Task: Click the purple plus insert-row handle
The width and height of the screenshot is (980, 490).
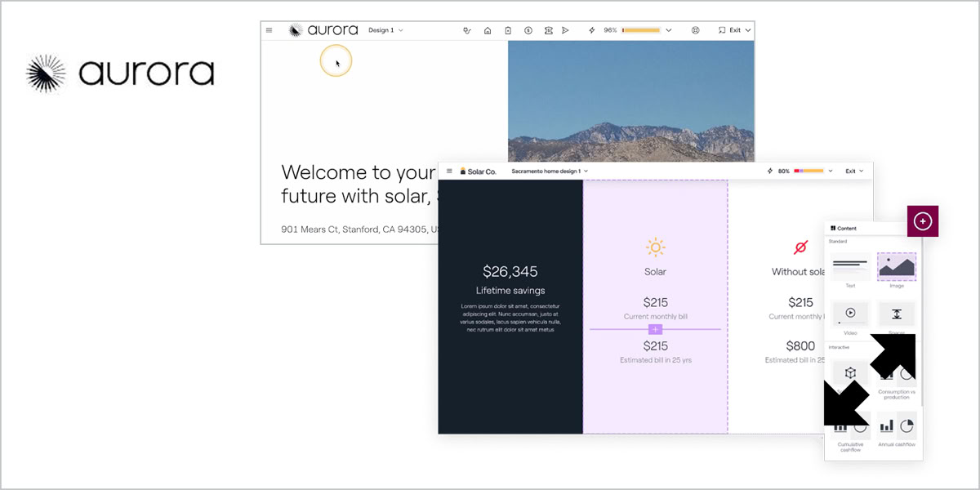Action: (655, 329)
